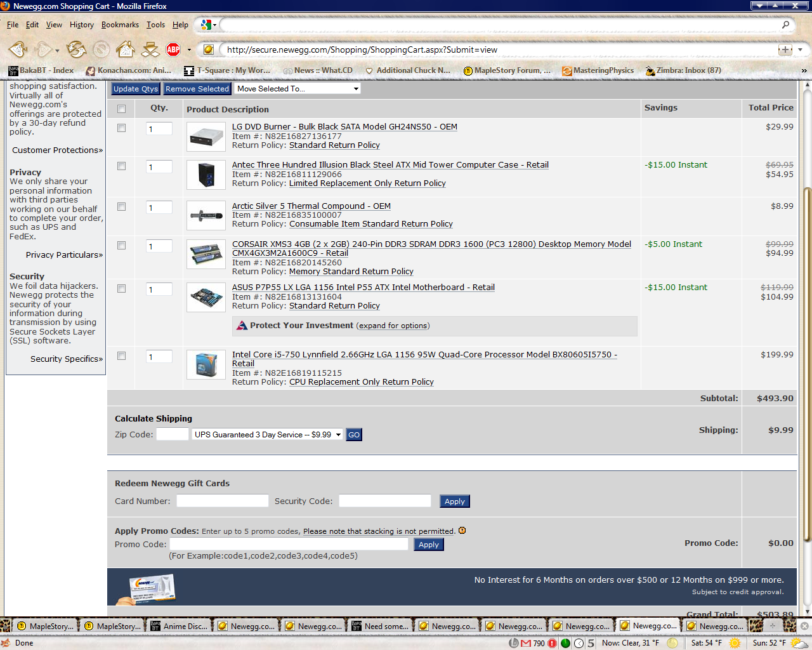Open the Edit menu

click(x=32, y=25)
